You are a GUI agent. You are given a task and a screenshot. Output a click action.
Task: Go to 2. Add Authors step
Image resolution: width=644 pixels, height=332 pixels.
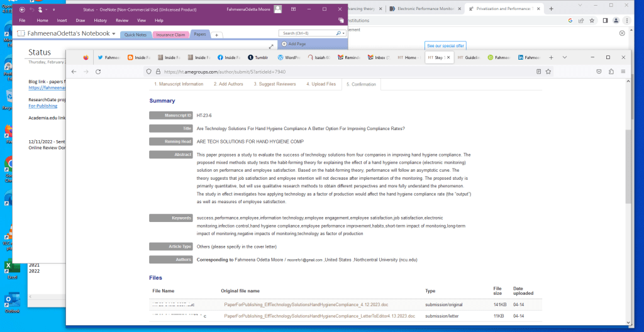(x=228, y=84)
